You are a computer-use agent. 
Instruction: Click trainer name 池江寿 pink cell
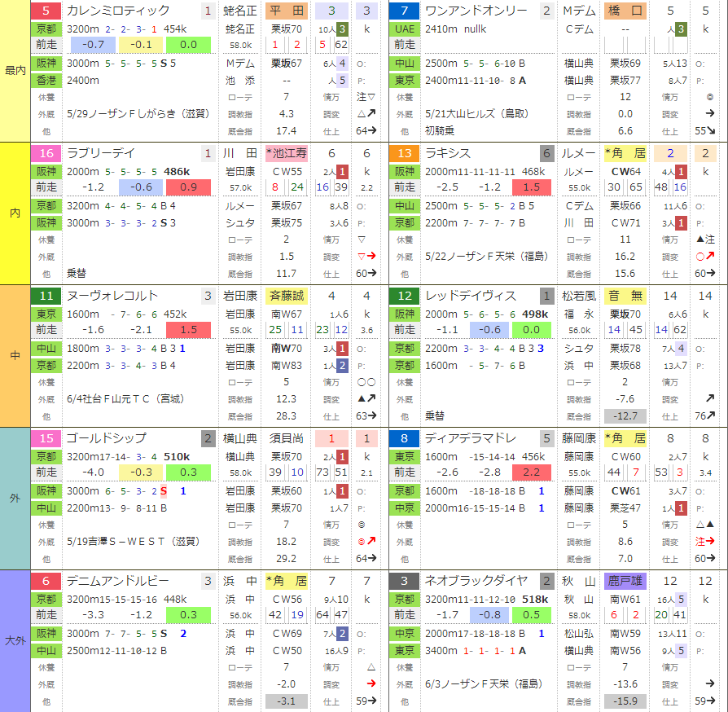coord(287,153)
